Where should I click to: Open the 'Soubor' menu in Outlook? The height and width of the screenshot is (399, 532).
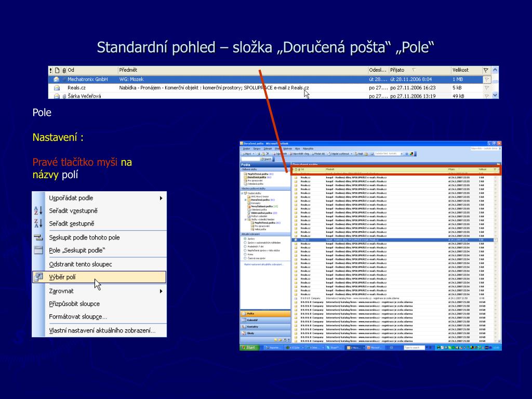246,149
